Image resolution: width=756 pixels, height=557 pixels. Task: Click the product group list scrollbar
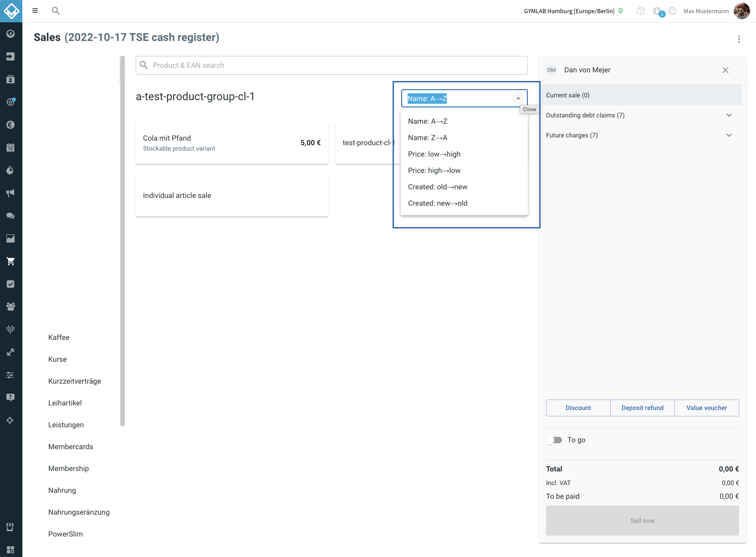122,241
